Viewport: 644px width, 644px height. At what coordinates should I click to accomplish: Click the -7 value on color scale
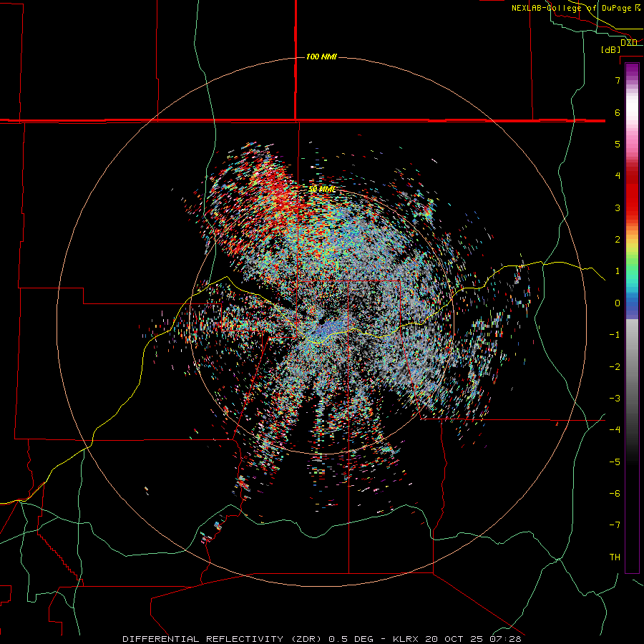coord(615,525)
